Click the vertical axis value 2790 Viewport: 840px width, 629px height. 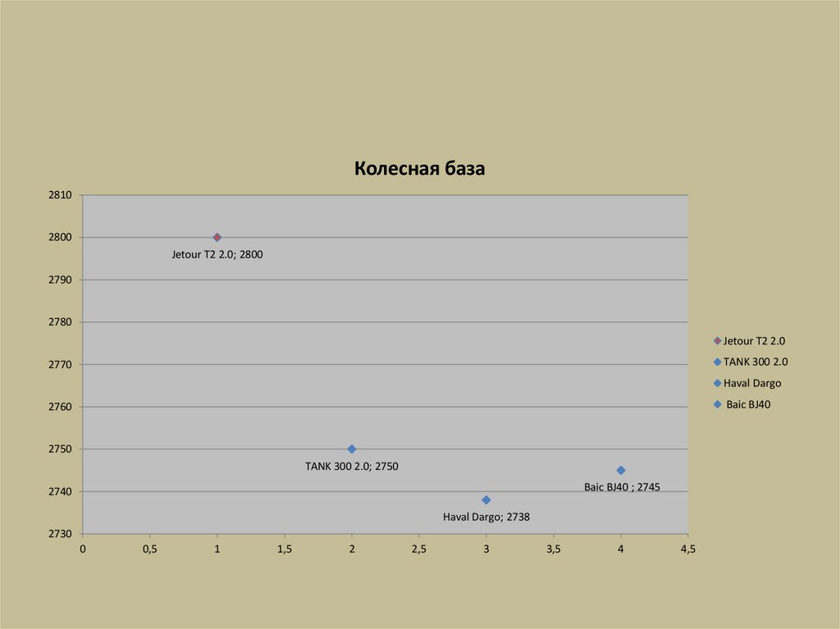60,280
